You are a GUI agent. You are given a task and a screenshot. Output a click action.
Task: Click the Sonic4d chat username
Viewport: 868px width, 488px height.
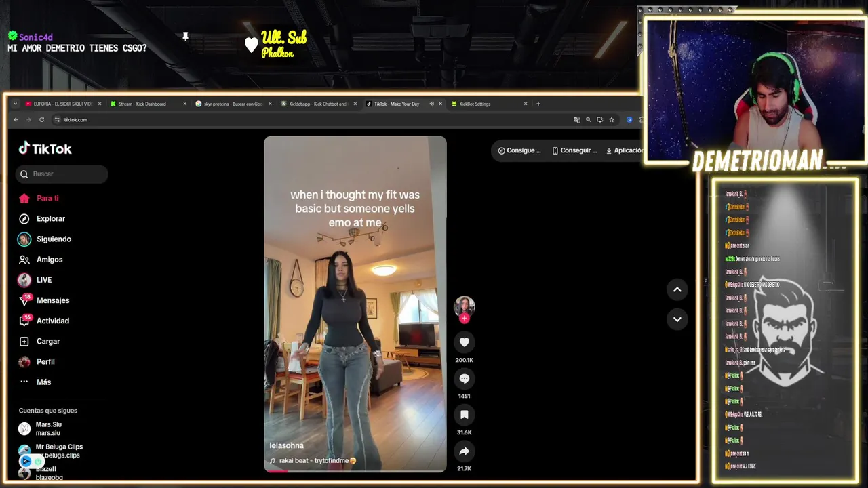tap(35, 37)
